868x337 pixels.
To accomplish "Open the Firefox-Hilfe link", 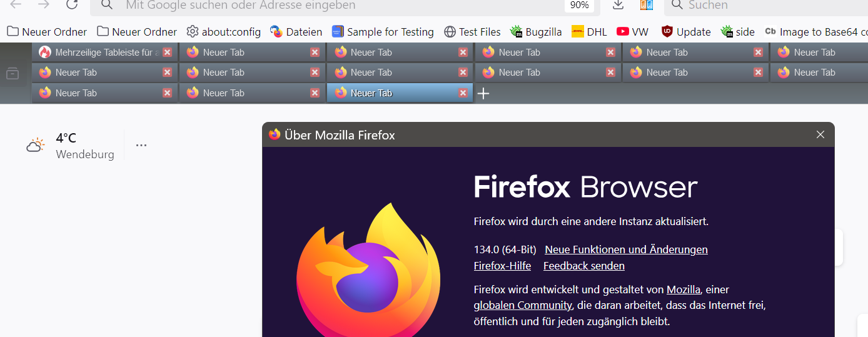I will coord(502,266).
